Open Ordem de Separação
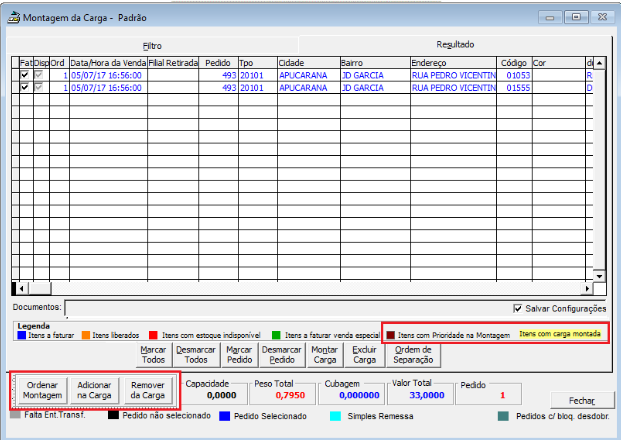 (413, 355)
